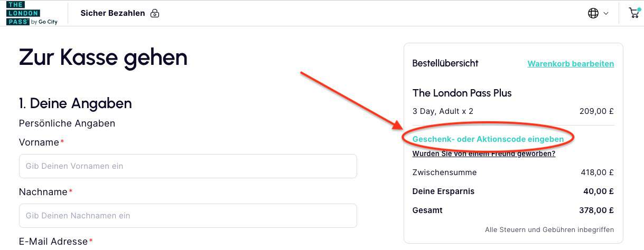Open the shopping cart icon

(x=634, y=13)
